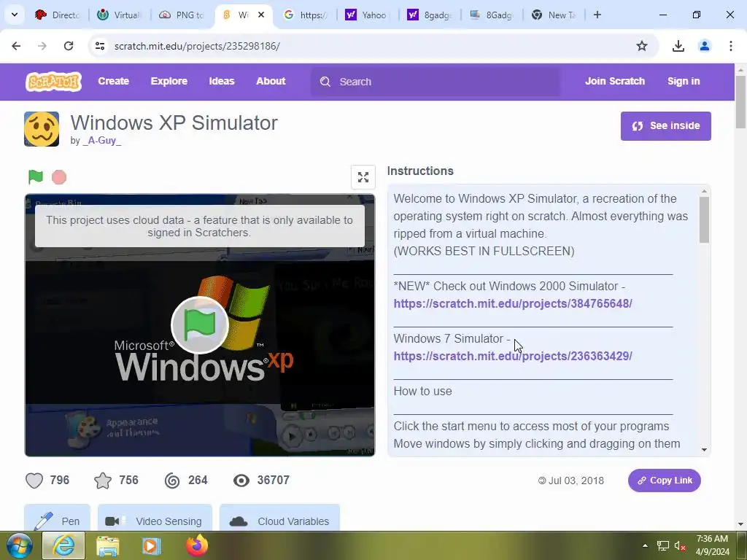Switch to Directc tab
The image size is (747, 560).
[x=58, y=15]
